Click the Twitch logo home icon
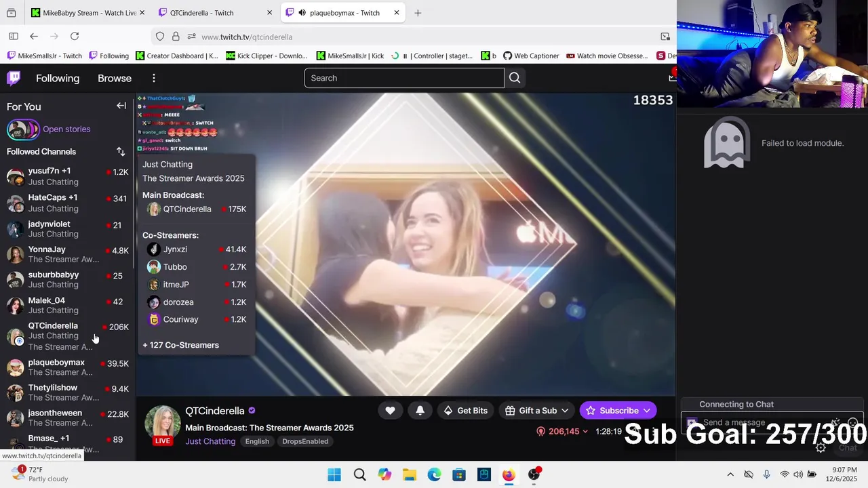The image size is (868, 488). pos(14,78)
